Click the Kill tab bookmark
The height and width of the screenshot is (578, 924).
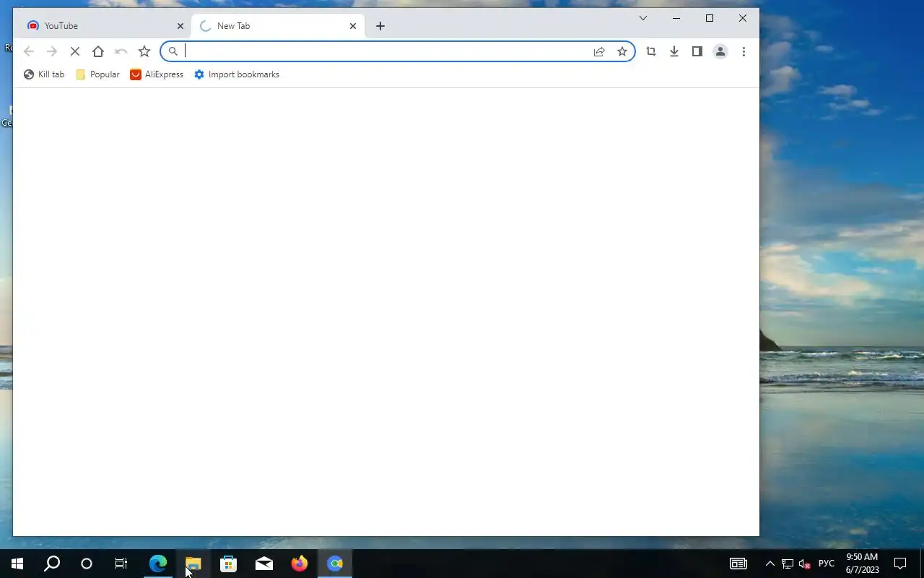[x=44, y=74]
